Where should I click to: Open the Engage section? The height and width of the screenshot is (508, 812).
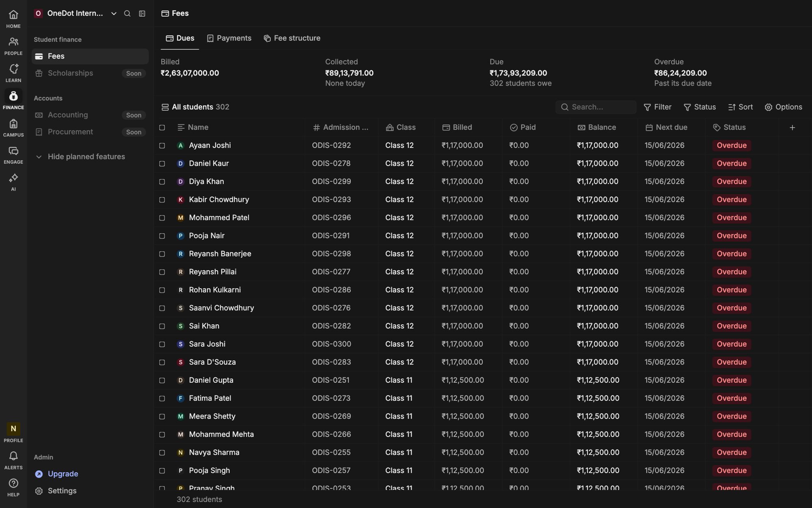click(x=13, y=155)
